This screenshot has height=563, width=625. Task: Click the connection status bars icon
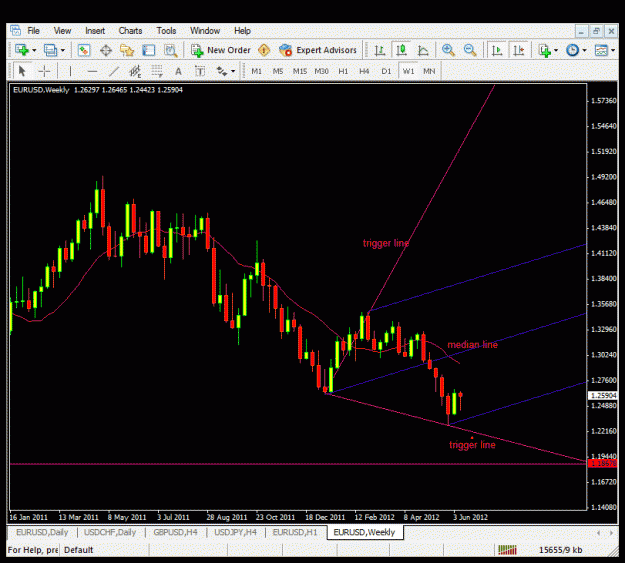tap(507, 550)
